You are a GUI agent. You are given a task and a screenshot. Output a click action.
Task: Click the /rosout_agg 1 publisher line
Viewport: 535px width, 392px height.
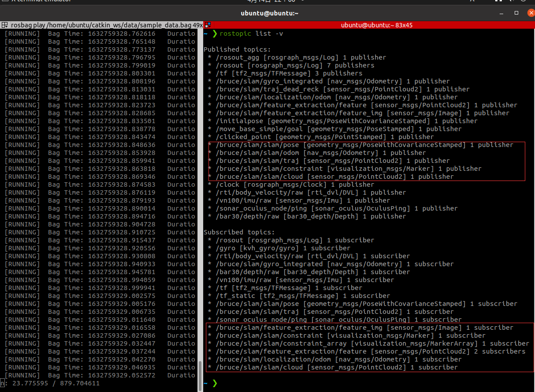(297, 57)
